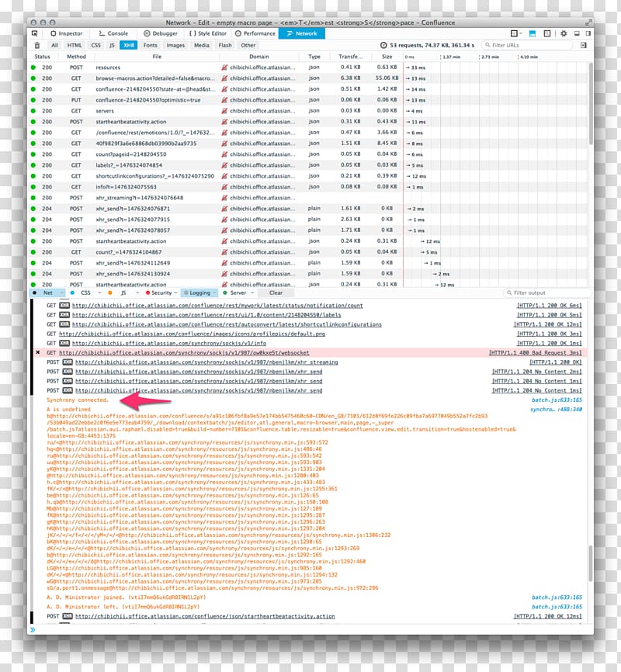This screenshot has height=672, width=621.
Task: Activate the element picker icon
Action: 35,33
